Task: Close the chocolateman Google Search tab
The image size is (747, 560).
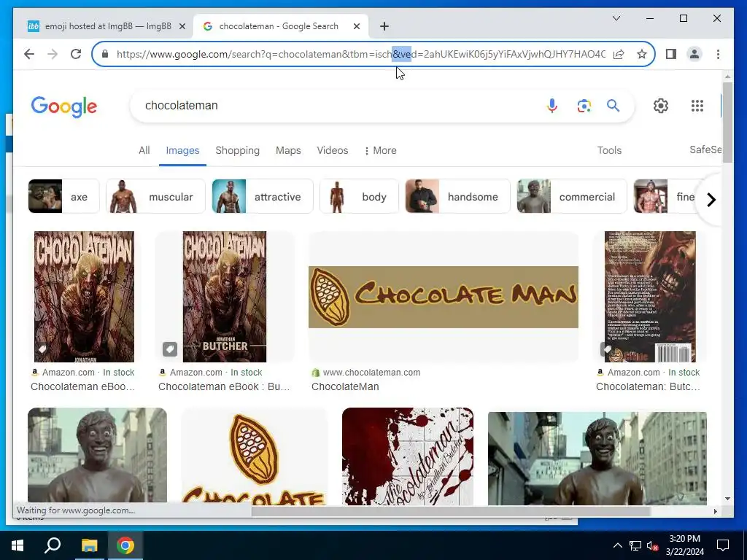Action: (x=356, y=26)
